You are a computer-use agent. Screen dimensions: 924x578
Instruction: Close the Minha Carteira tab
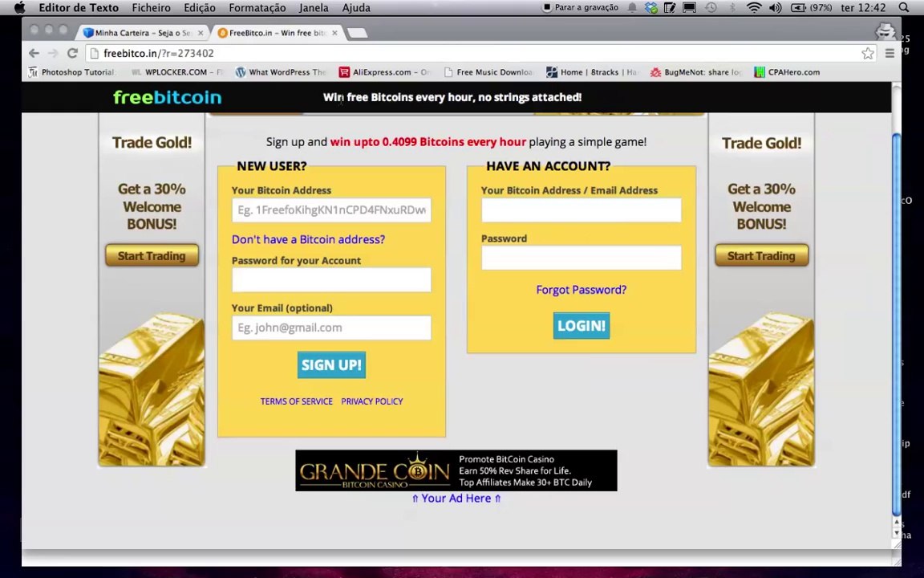201,33
